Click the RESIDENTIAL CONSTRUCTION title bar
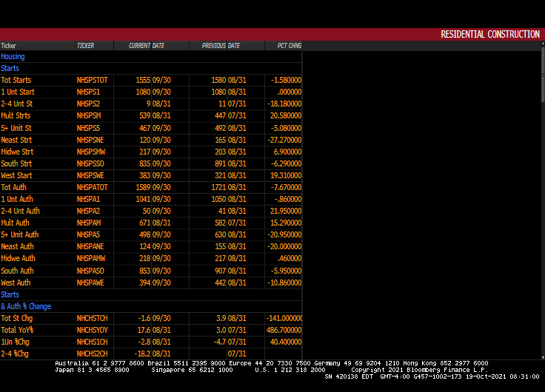 (x=489, y=35)
